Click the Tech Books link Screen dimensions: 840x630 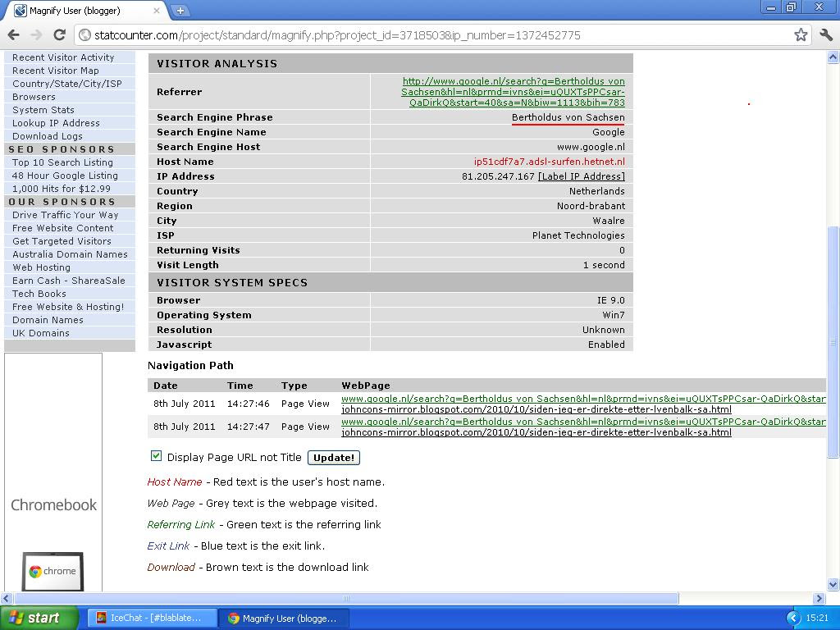pos(39,294)
